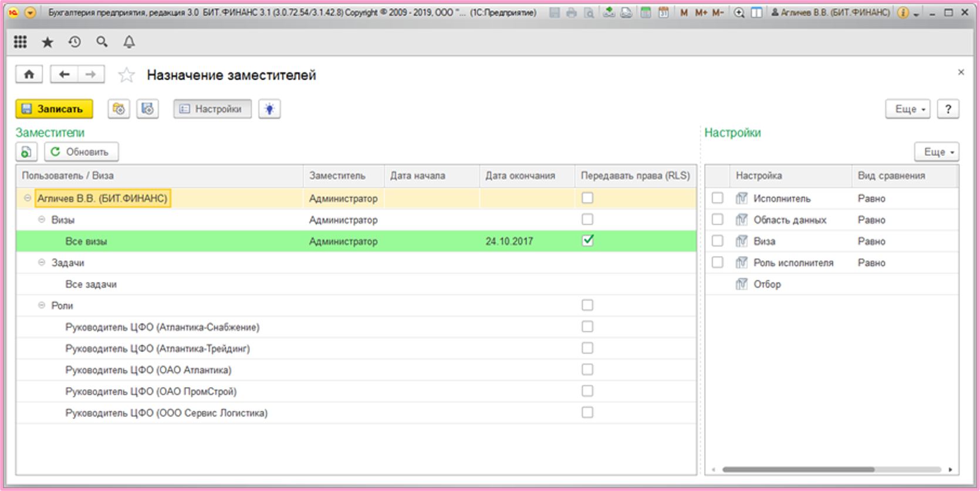Click the user name Агличев В.В. in title bar
Screen dimensions: 980x491
830,12
